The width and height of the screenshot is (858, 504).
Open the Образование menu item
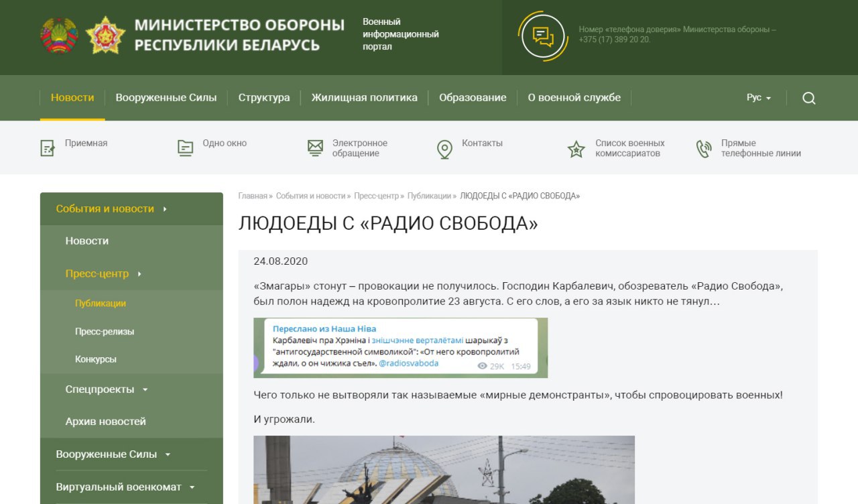click(x=473, y=98)
